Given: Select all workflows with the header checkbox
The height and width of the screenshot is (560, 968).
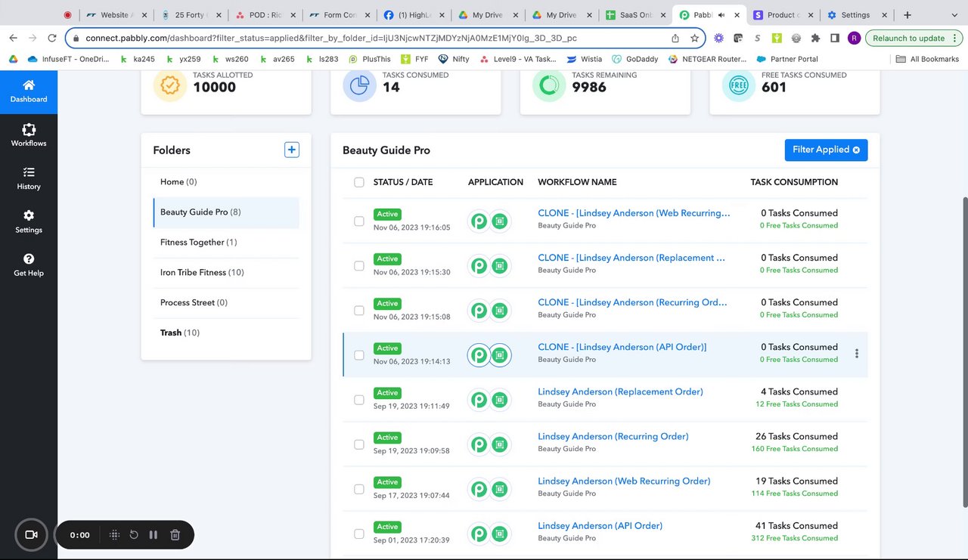Looking at the screenshot, I should point(359,182).
